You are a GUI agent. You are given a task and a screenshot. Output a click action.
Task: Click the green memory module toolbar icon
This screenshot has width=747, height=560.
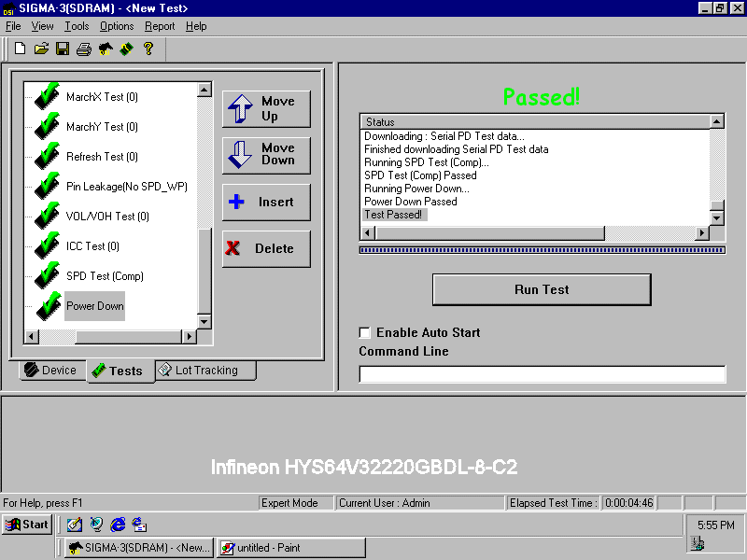126,49
